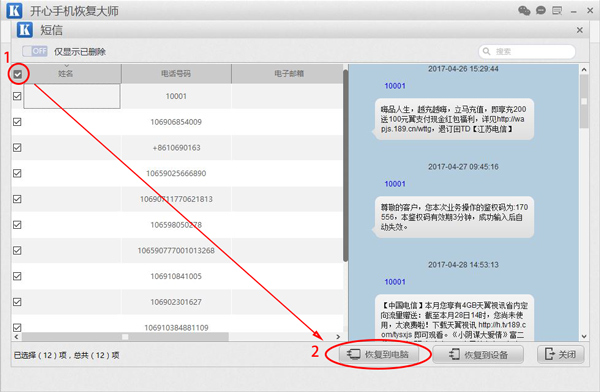Screen dimensions: 600x392
Task: Click the timestamp 2017-04-26 15:29:44
Action: [463, 69]
